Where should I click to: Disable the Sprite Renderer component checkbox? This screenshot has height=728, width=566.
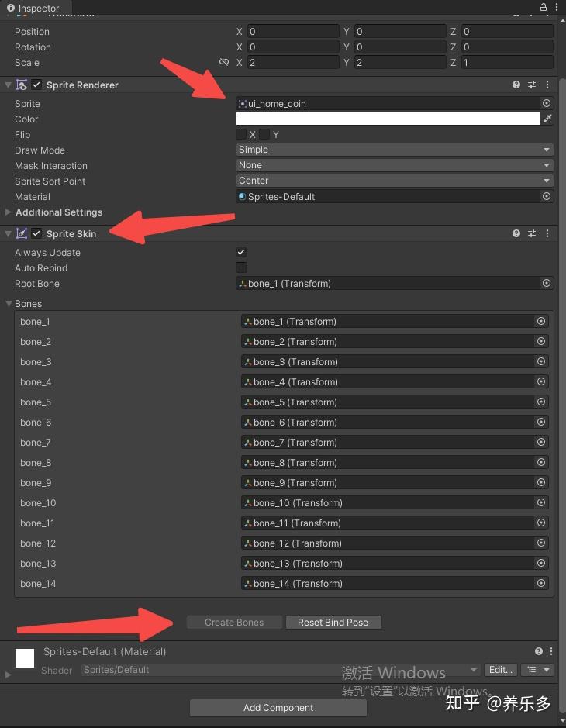click(x=36, y=85)
